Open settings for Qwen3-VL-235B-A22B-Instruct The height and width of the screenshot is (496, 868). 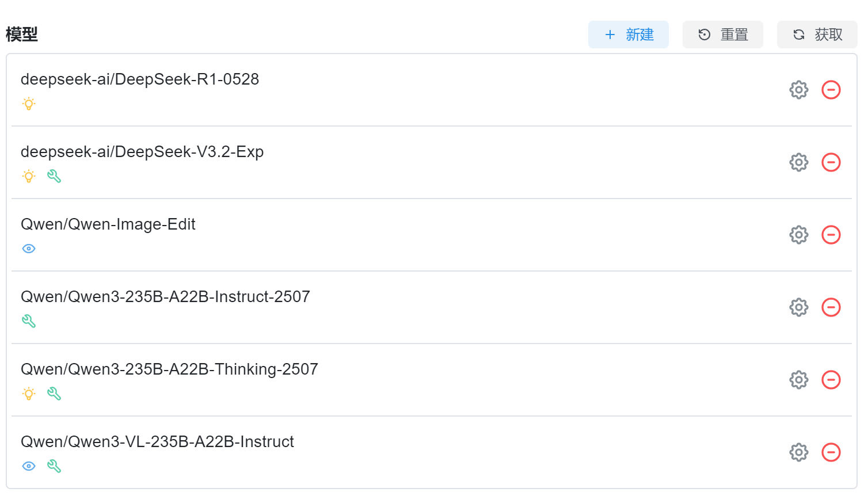point(798,452)
